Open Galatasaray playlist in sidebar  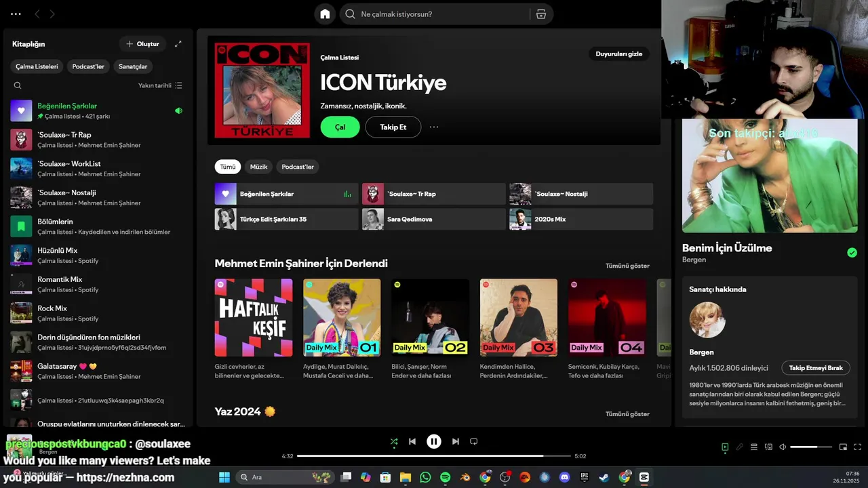(98, 371)
